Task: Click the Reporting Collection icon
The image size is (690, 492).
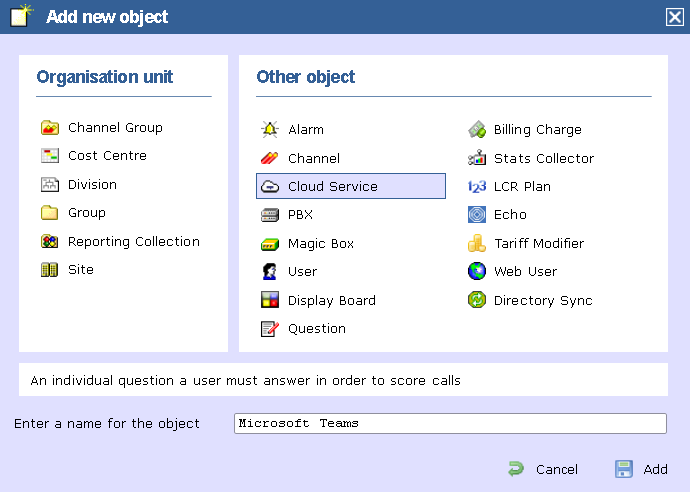Action: point(50,241)
